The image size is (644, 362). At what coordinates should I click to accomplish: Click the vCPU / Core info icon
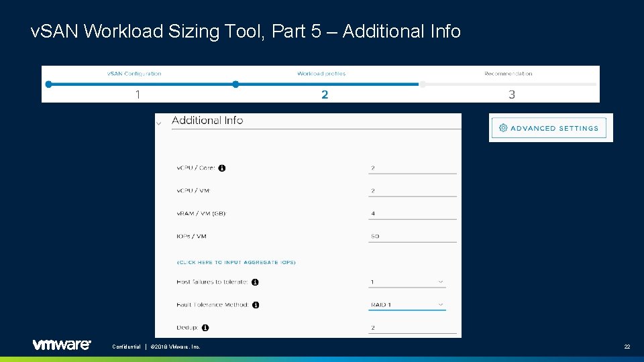pos(222,168)
